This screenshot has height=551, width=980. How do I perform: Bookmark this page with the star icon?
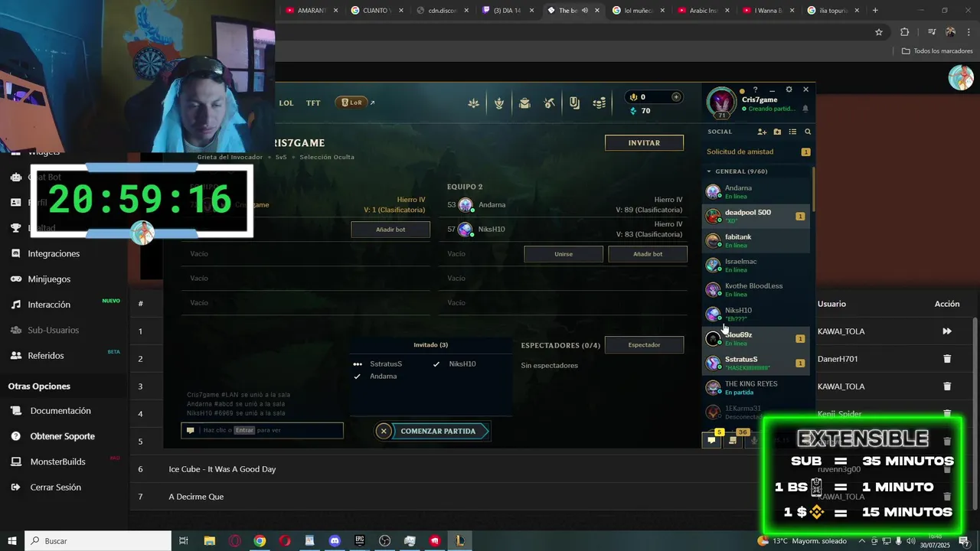(879, 32)
